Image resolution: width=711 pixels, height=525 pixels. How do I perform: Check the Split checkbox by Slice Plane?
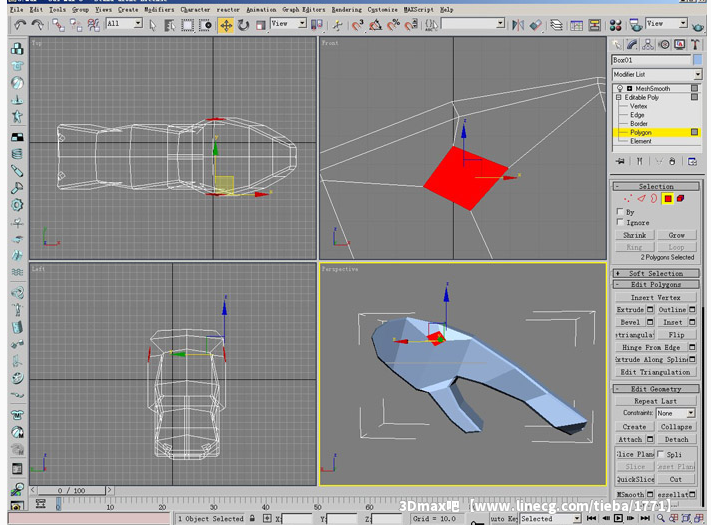pyautogui.click(x=660, y=454)
